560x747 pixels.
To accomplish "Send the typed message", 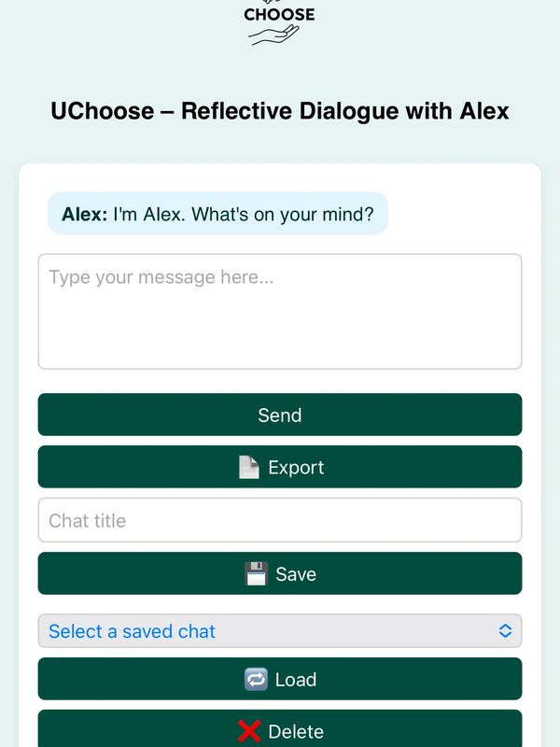I will tap(280, 415).
